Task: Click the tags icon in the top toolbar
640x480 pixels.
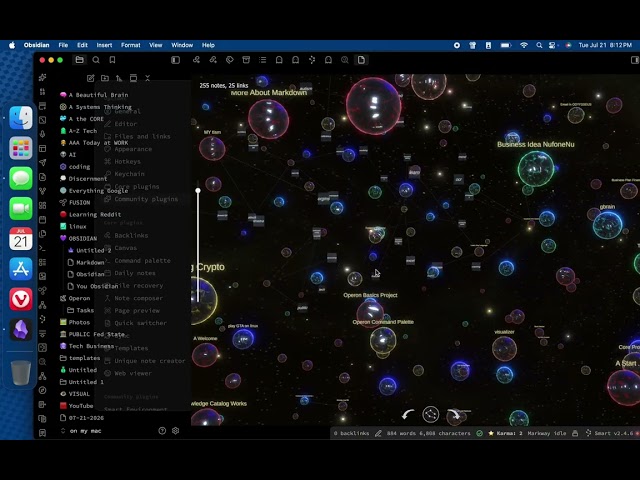Action: tap(230, 60)
